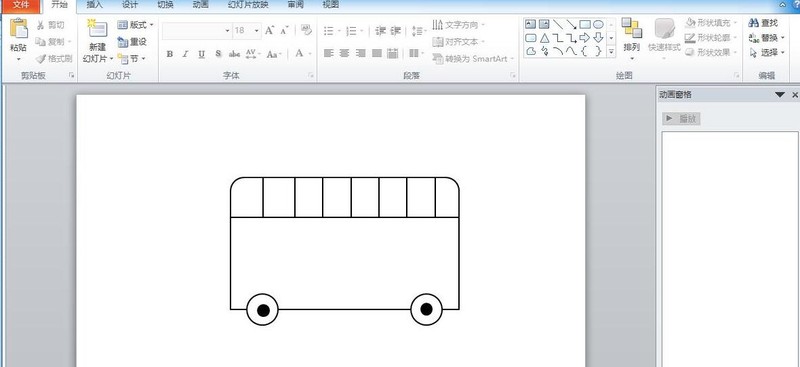
Task: Select the Format Painter (格式刷) tool
Action: click(x=54, y=59)
